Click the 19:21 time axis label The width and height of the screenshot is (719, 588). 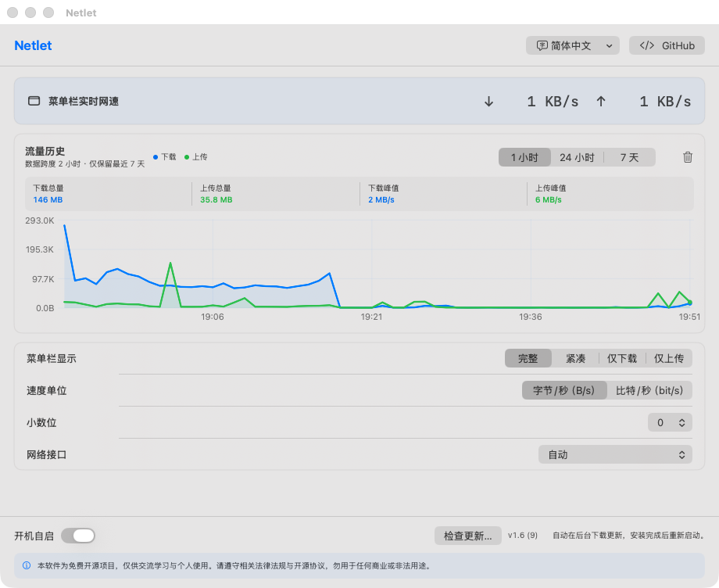tap(371, 317)
